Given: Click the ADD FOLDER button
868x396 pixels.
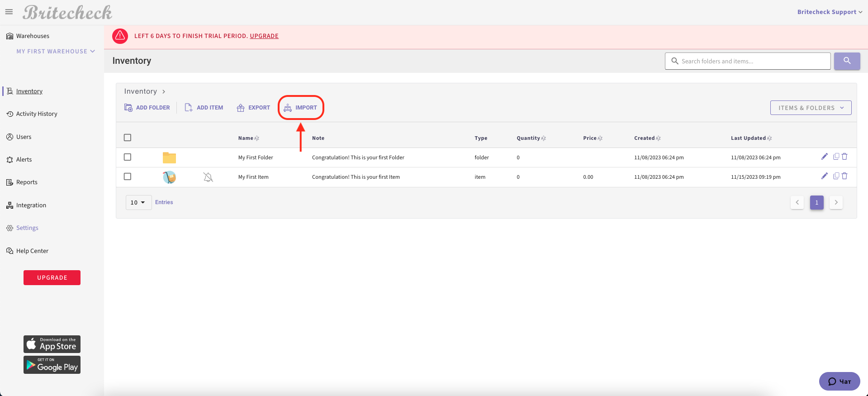Looking at the screenshot, I should click(x=147, y=108).
